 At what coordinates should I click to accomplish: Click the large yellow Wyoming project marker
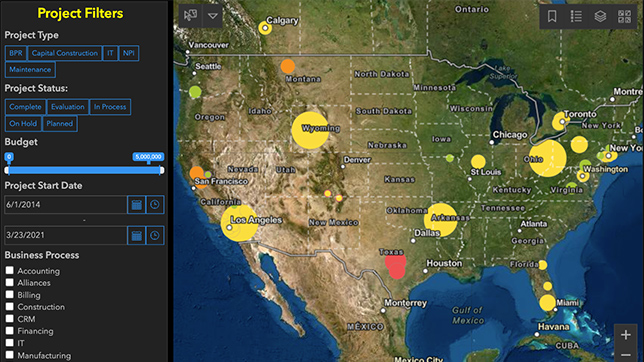coord(310,130)
